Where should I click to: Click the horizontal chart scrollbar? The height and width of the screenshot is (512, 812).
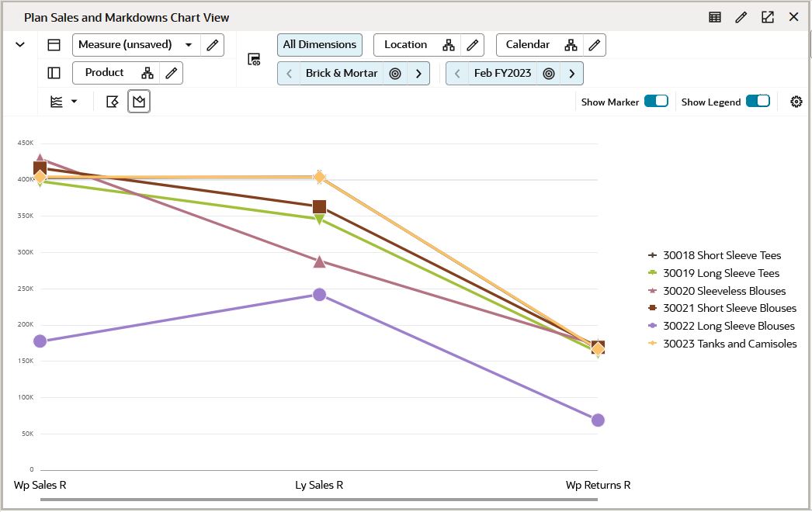pos(319,500)
